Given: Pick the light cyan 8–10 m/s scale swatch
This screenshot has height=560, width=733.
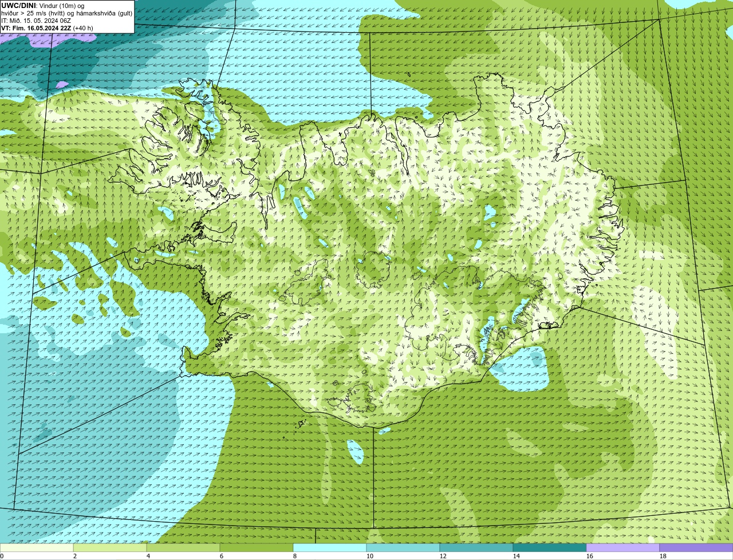Looking at the screenshot, I should 330,547.
